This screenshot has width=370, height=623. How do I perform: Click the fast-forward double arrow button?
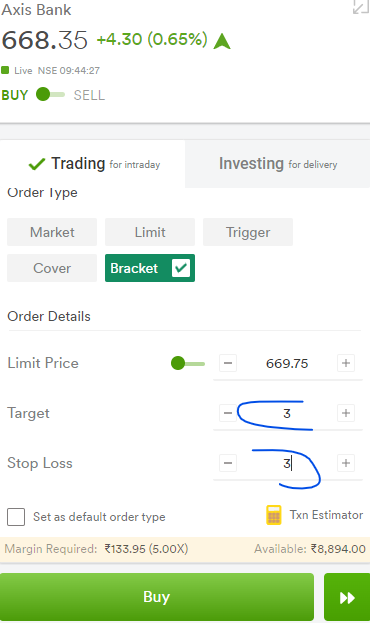(347, 597)
